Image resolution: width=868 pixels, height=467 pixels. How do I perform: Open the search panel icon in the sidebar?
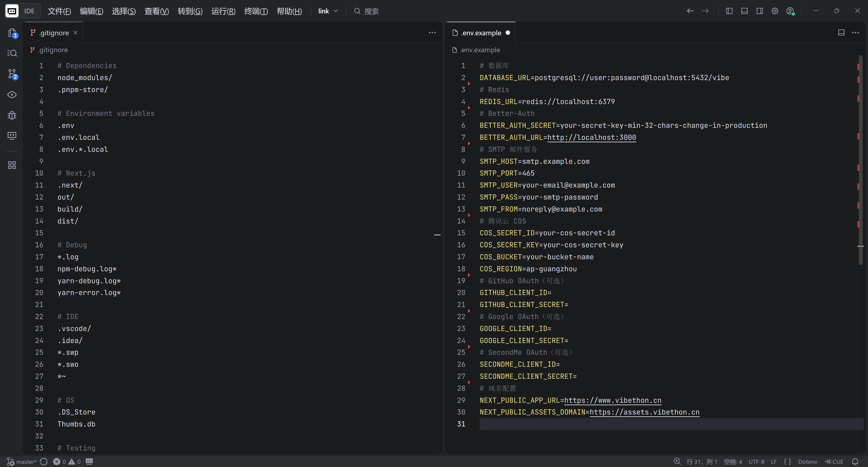12,53
